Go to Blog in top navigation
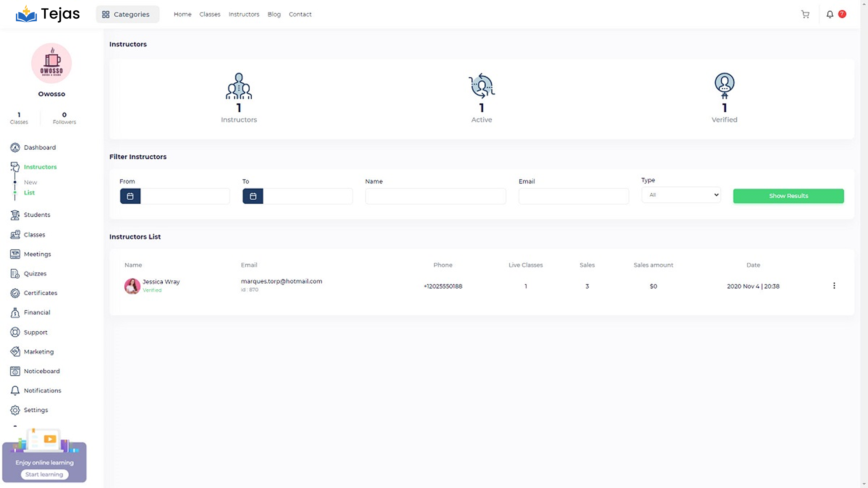Image resolution: width=868 pixels, height=488 pixels. click(274, 14)
